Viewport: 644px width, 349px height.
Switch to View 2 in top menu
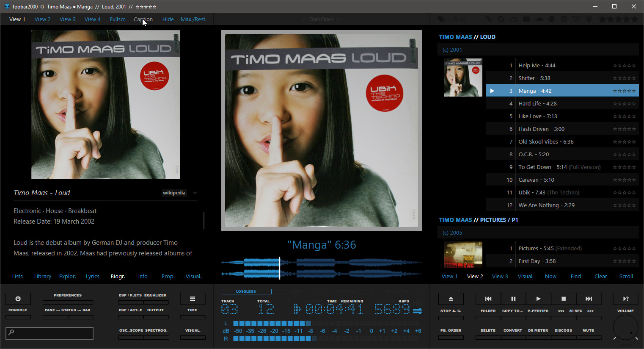click(43, 19)
